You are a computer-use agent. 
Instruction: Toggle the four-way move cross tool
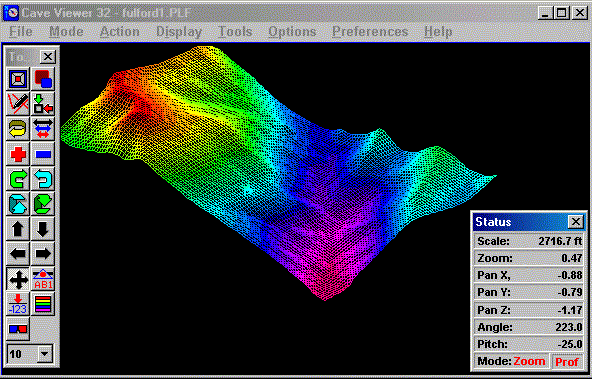(x=18, y=279)
